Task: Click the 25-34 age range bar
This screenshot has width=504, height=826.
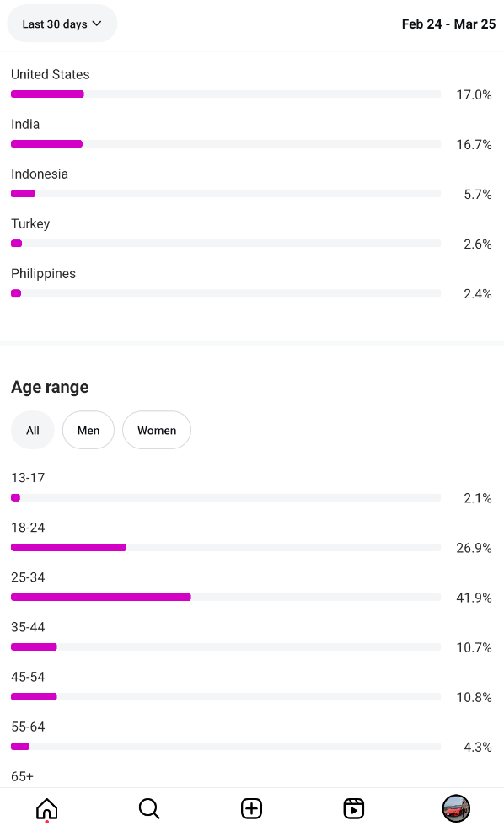Action: 226,597
